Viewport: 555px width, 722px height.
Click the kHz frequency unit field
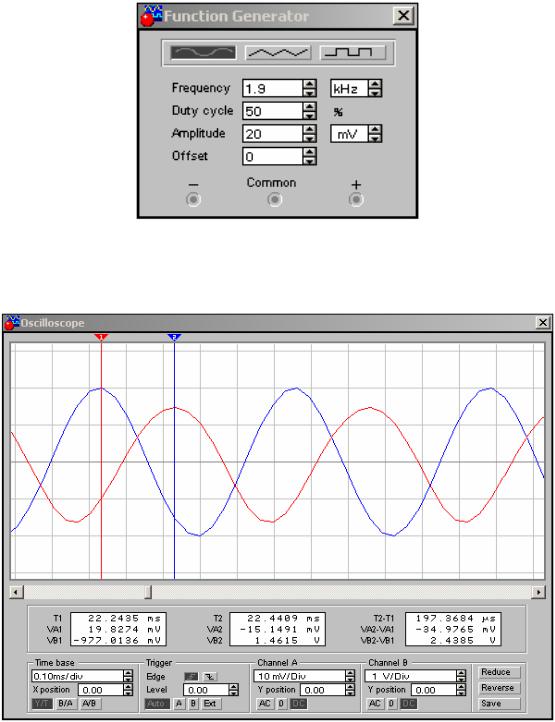pos(349,88)
